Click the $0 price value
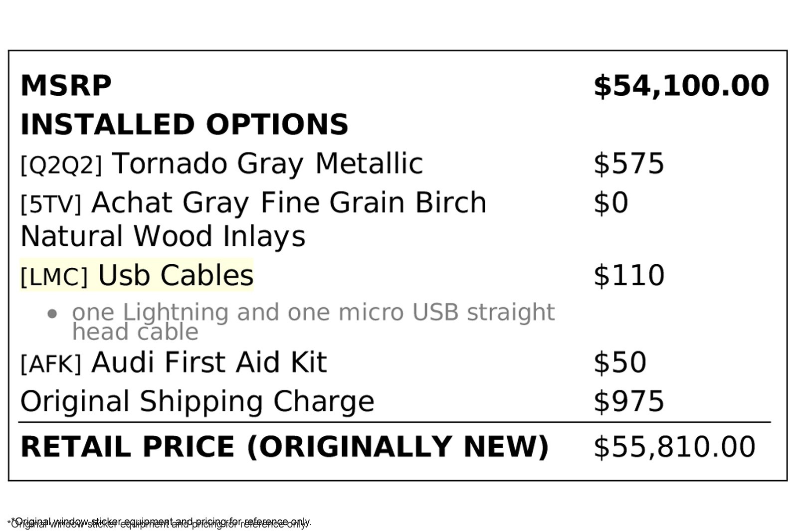The width and height of the screenshot is (798, 532). pos(610,203)
